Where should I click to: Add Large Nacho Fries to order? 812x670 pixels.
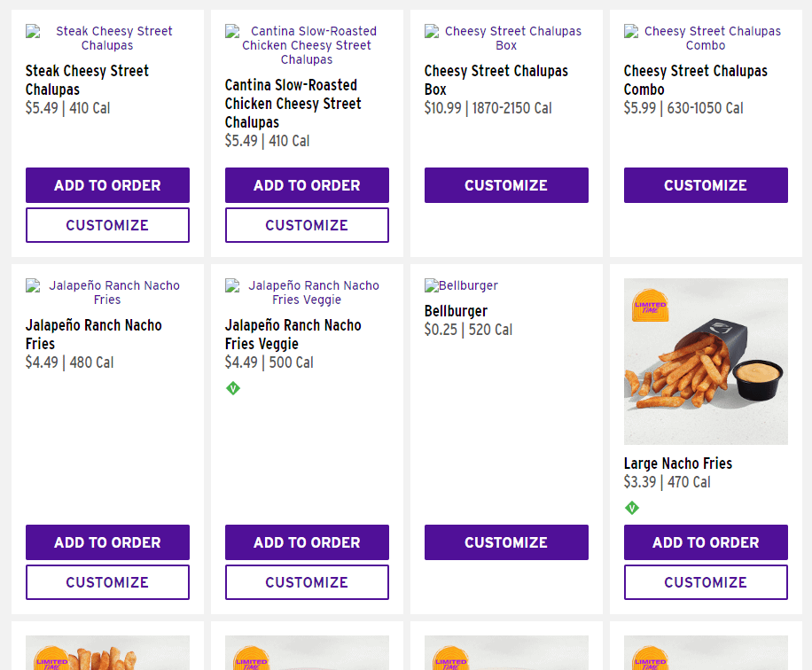tap(706, 542)
